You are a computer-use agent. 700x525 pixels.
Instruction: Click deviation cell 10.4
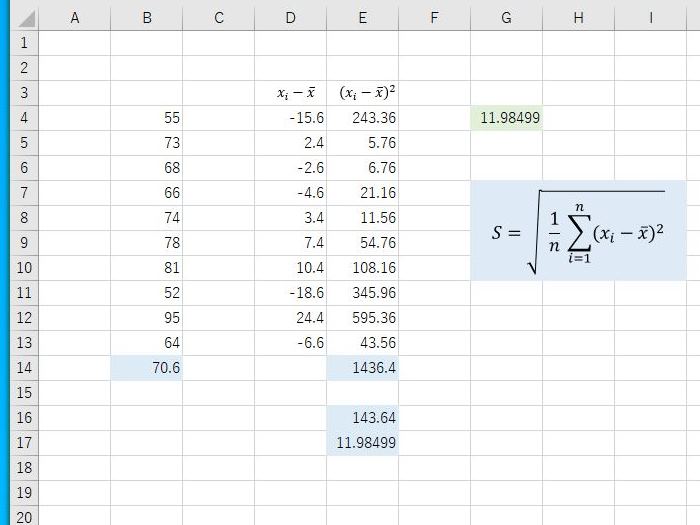pos(291,268)
